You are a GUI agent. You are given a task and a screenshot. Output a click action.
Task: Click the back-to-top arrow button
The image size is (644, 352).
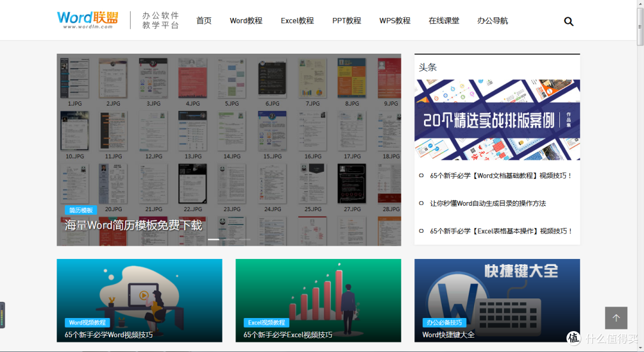pyautogui.click(x=616, y=318)
